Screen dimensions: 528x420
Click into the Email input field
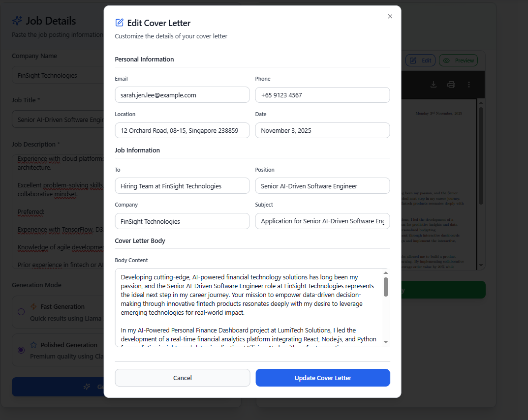[182, 95]
